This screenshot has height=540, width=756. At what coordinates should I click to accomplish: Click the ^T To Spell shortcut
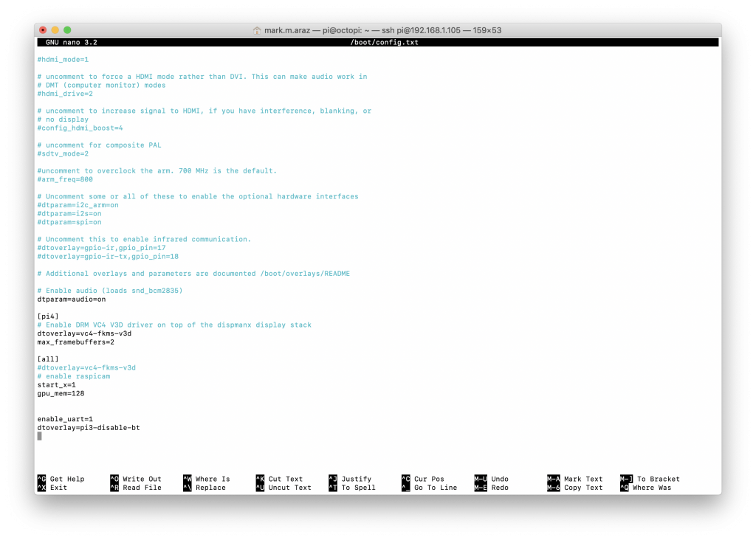point(352,488)
